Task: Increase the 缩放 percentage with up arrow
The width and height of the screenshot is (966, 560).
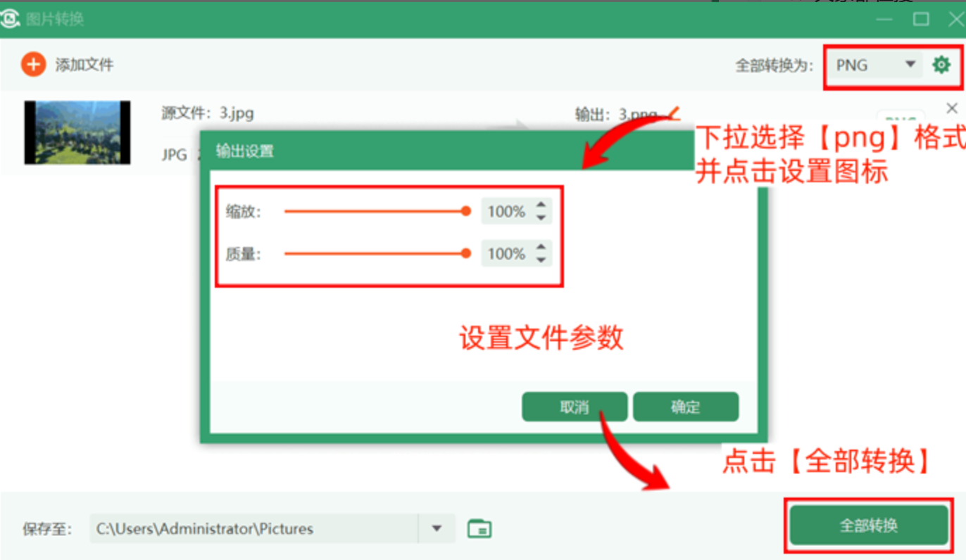Action: click(541, 205)
